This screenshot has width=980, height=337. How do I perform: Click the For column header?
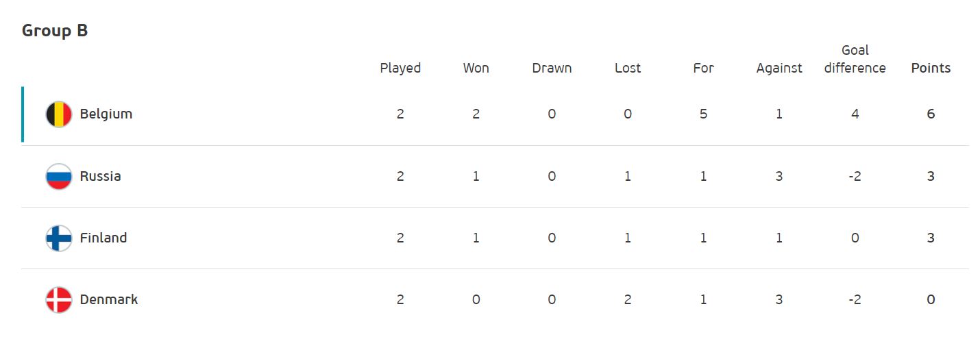pos(703,68)
